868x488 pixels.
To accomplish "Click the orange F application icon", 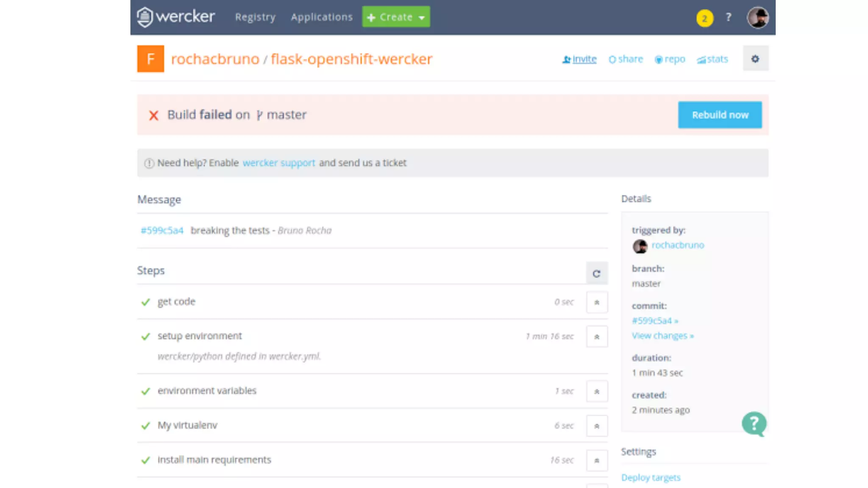I will coord(150,59).
